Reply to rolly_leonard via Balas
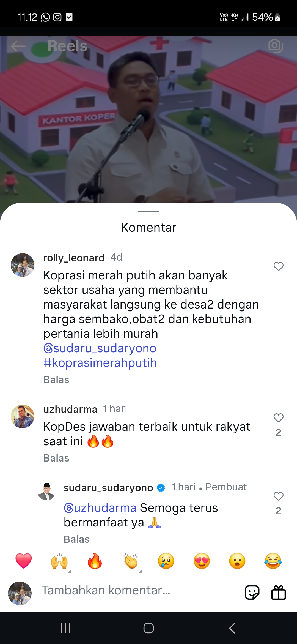This screenshot has width=297, height=644. point(56,380)
